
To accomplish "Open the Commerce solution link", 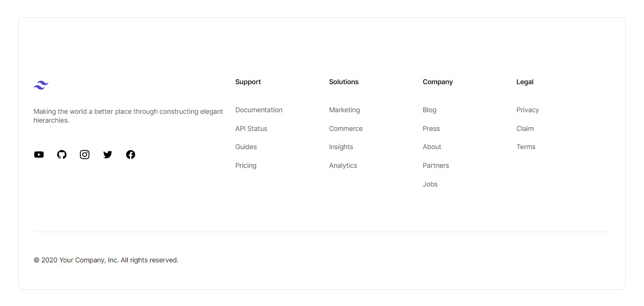I will (346, 128).
